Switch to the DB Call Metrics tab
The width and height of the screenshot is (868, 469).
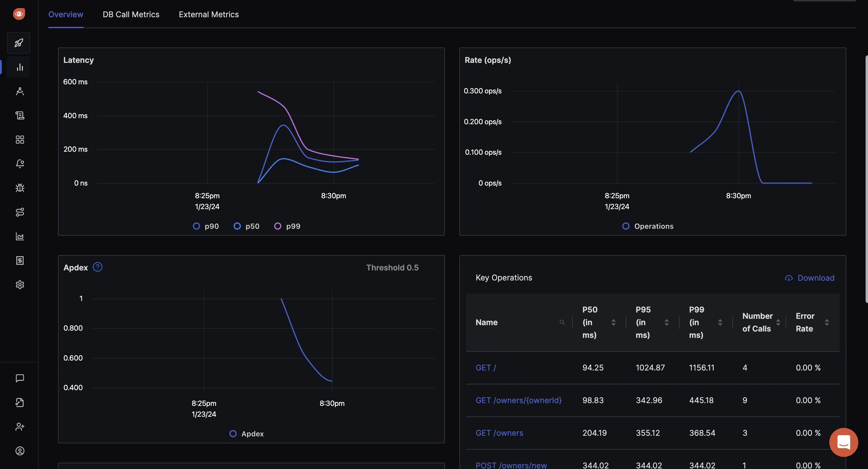131,15
